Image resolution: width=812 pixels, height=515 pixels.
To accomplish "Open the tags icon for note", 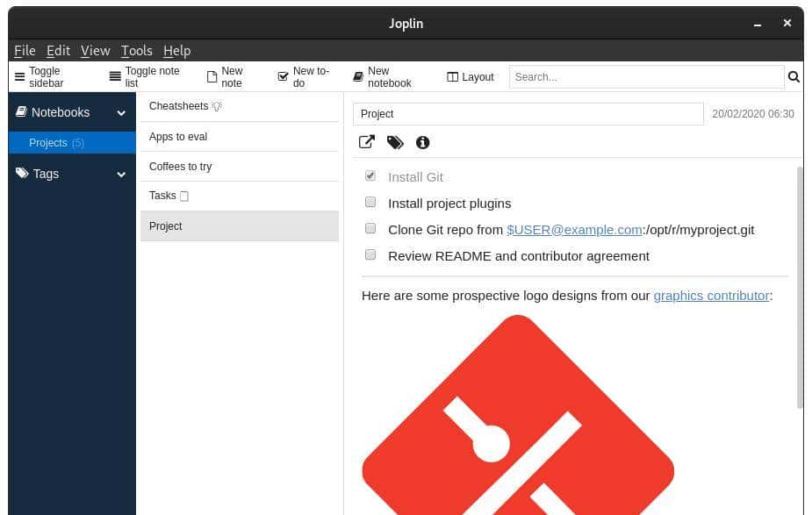I will click(395, 142).
